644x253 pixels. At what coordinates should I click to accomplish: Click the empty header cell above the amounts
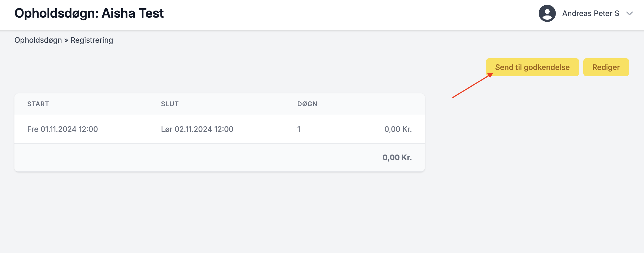pos(385,104)
